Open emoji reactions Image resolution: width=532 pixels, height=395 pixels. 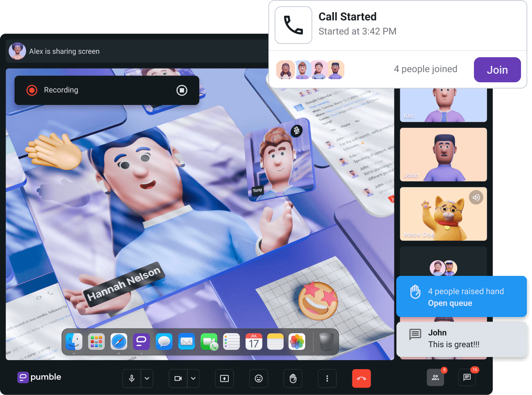tap(259, 378)
